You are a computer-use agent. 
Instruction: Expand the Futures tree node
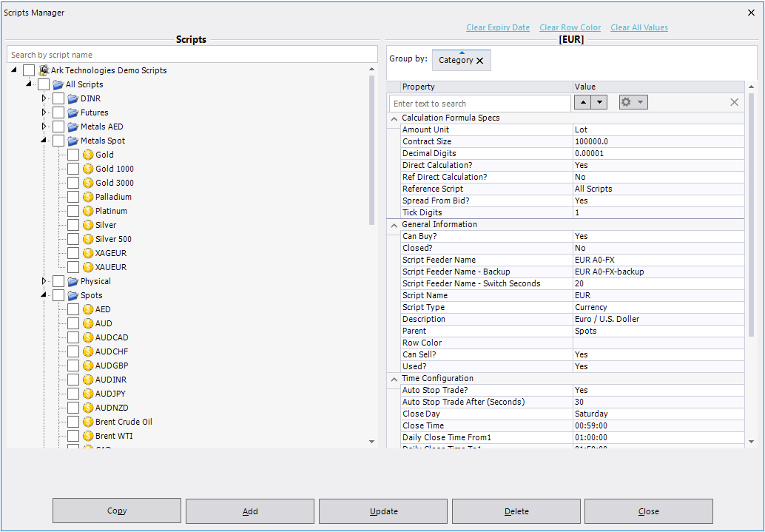pyautogui.click(x=43, y=112)
